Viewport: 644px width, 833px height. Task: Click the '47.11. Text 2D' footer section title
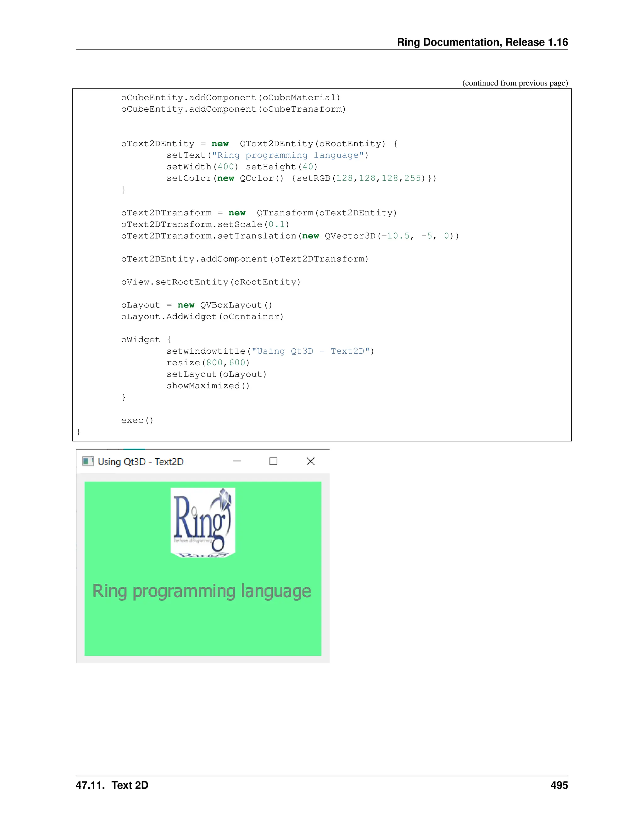(x=112, y=785)
